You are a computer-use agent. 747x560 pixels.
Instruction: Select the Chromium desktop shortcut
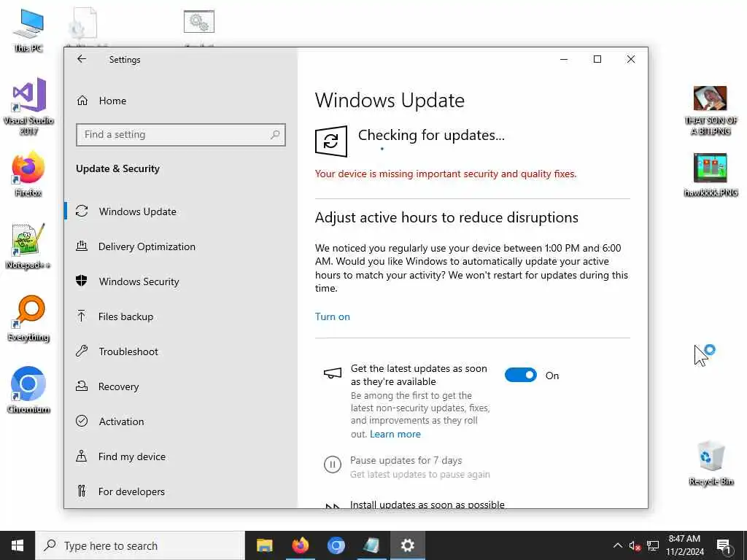point(28,390)
